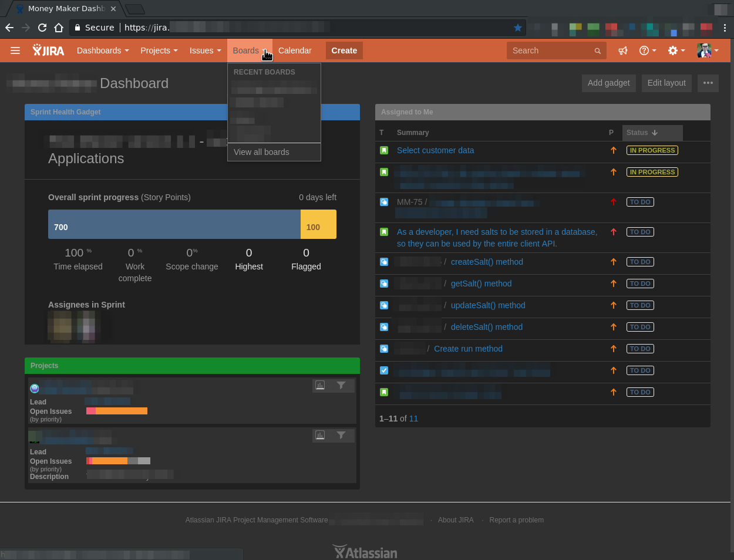The height and width of the screenshot is (560, 734).
Task: Click the announcements megaphone icon
Action: 622,50
